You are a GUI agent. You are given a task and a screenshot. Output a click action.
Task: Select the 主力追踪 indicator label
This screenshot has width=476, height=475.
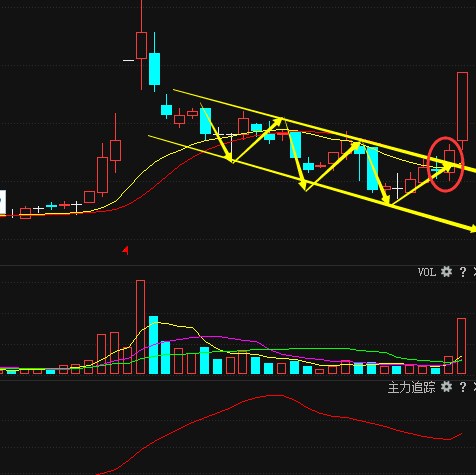(x=412, y=387)
